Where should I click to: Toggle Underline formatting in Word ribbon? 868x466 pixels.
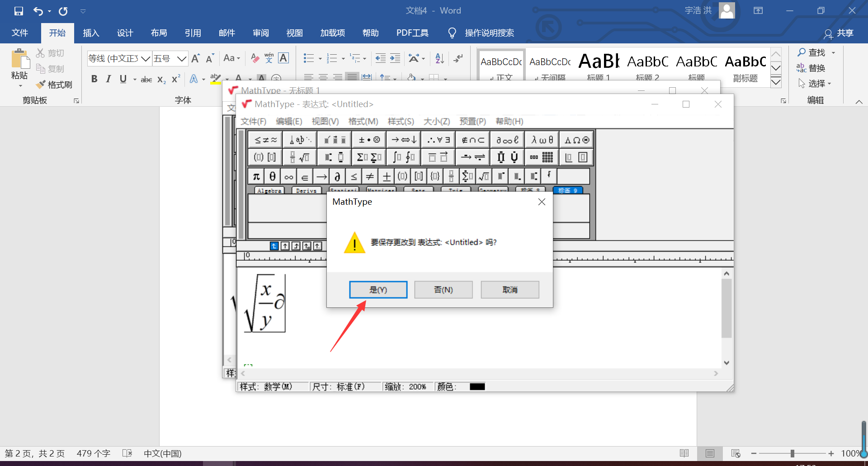point(123,79)
